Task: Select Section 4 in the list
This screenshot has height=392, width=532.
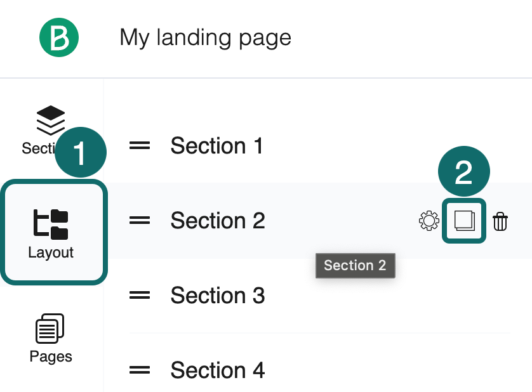Action: (218, 370)
